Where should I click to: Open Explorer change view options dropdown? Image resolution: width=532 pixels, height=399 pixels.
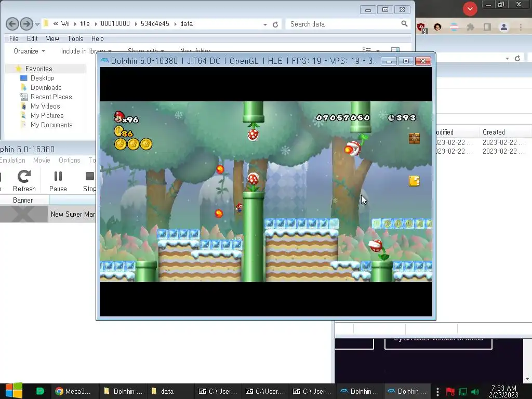[x=378, y=50]
